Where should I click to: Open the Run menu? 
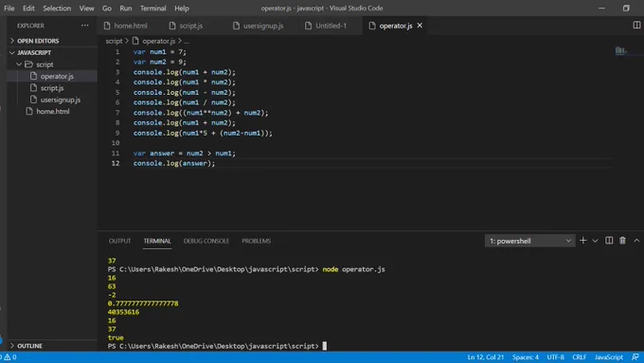pos(126,9)
